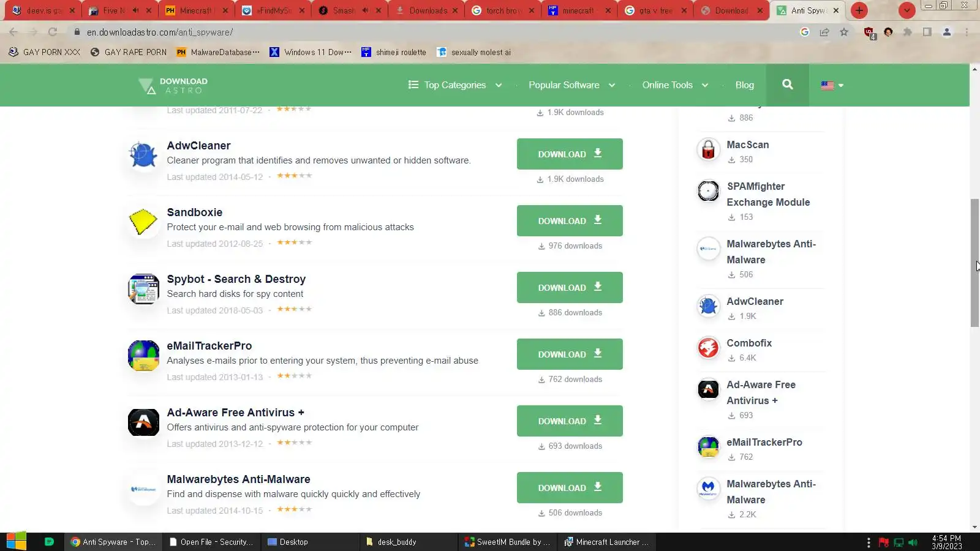Image resolution: width=980 pixels, height=551 pixels.
Task: Toggle the bookmark star for this page
Action: (x=844, y=32)
